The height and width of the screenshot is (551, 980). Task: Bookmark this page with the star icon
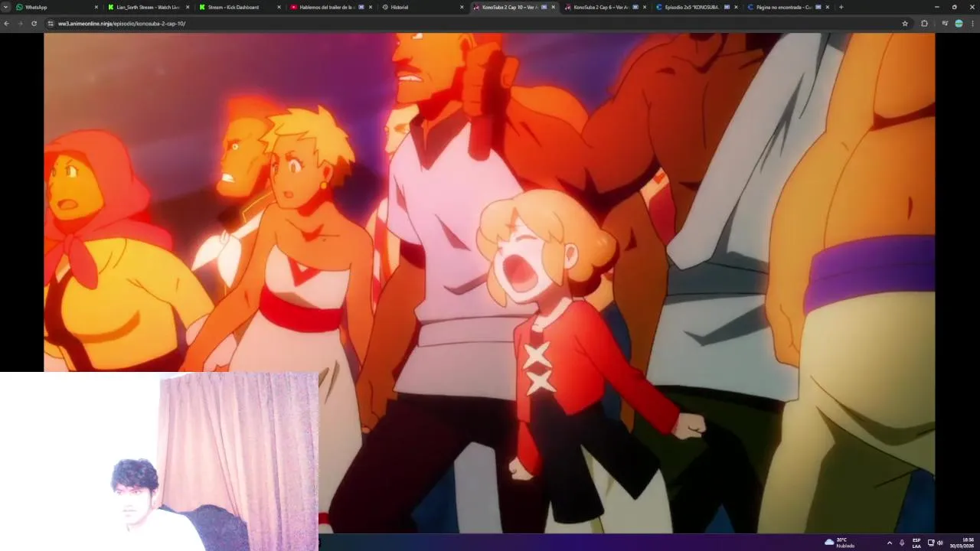pyautogui.click(x=905, y=24)
